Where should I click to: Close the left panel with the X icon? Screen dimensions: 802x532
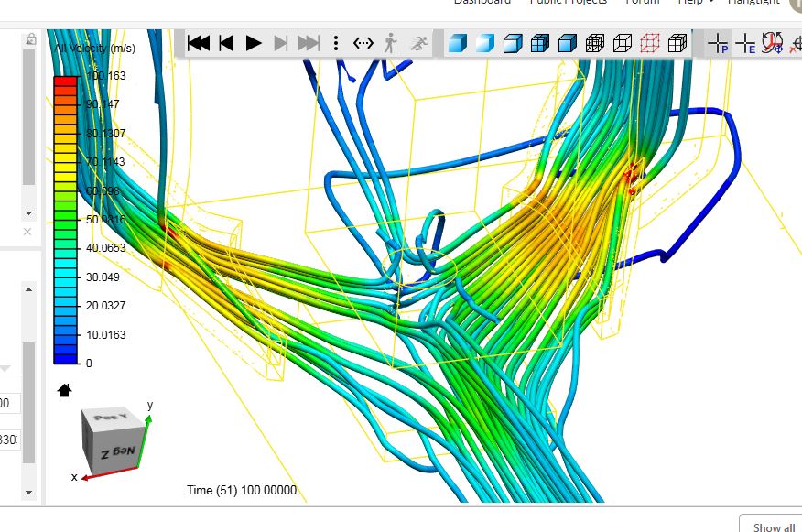point(27,232)
